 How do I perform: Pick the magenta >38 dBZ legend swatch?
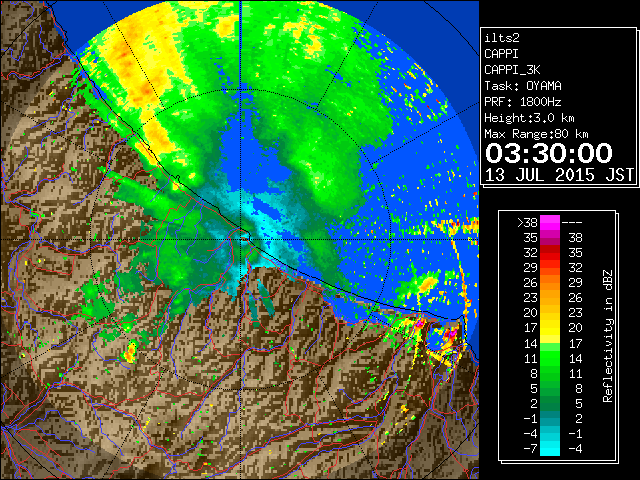point(550,222)
